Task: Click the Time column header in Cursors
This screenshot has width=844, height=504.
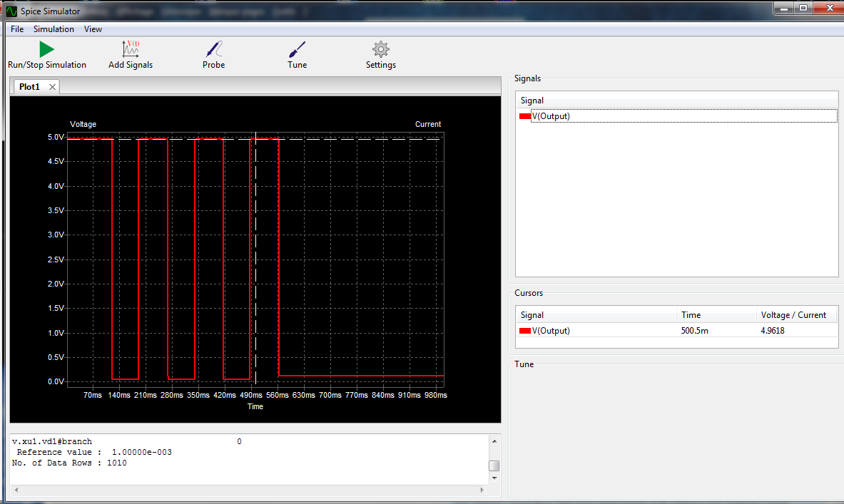Action: tap(716, 315)
